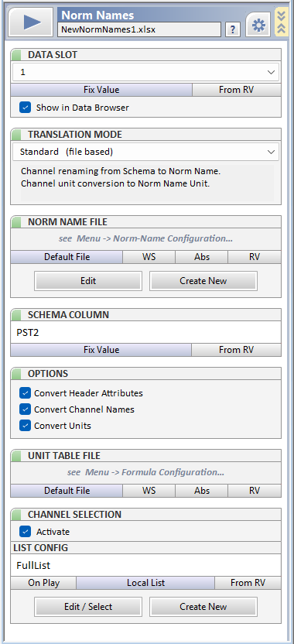This screenshot has width=294, height=644.
Task: Uncheck Show in Data Browser
Action: [x=25, y=108]
